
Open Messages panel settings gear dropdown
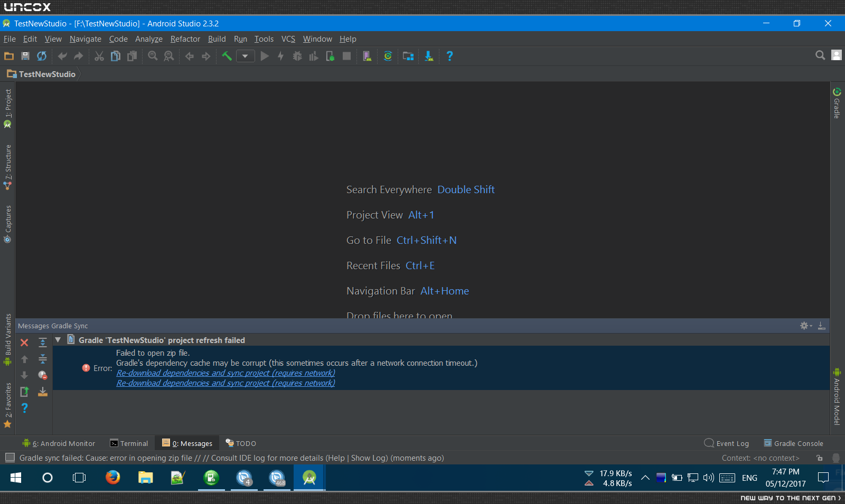tap(805, 326)
